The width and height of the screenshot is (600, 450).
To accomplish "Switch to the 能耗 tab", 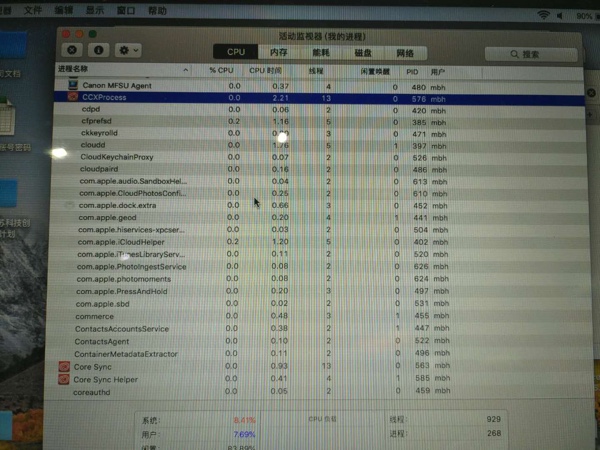I will 321,52.
